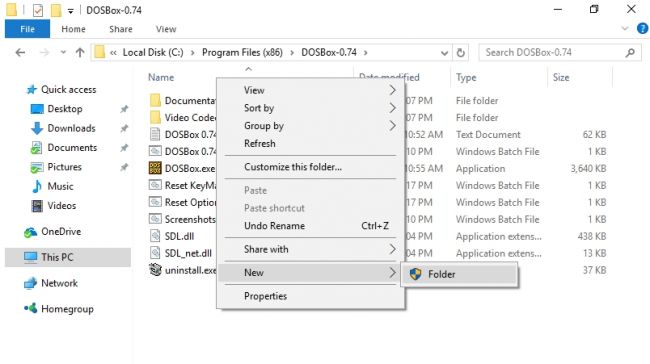650x364 pixels.
Task: Open Videos in the navigation pane
Action: point(61,206)
